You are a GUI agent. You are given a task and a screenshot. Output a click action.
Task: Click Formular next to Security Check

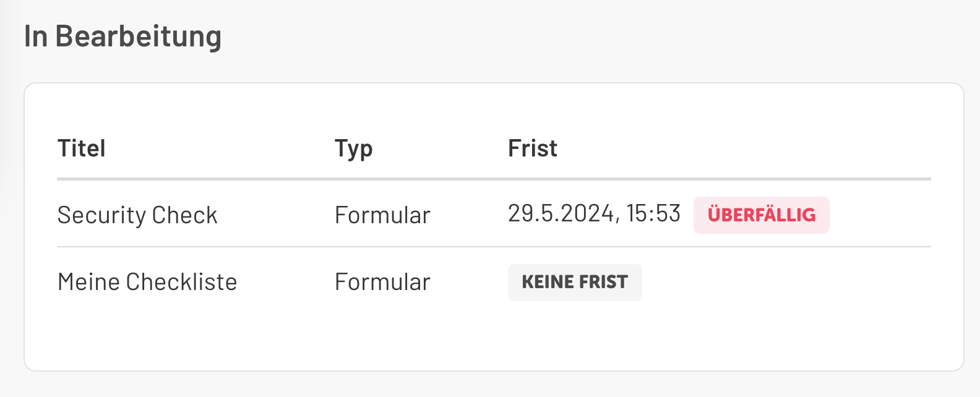click(x=382, y=215)
